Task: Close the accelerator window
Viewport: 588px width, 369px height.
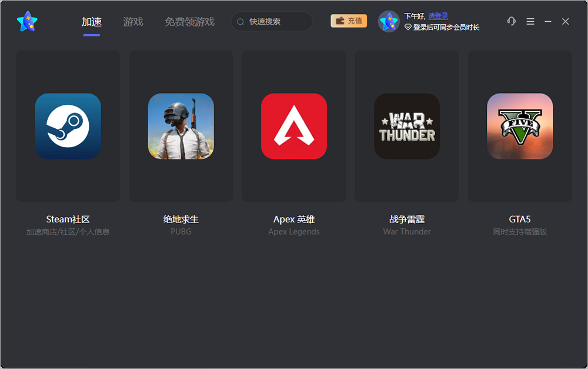Action: pyautogui.click(x=566, y=21)
